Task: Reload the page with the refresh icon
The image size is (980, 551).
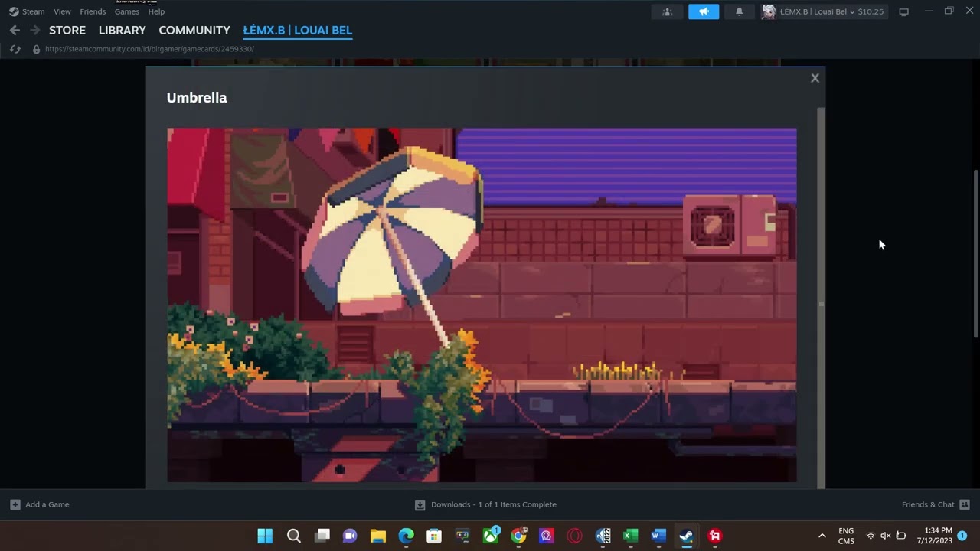Action: (x=15, y=49)
